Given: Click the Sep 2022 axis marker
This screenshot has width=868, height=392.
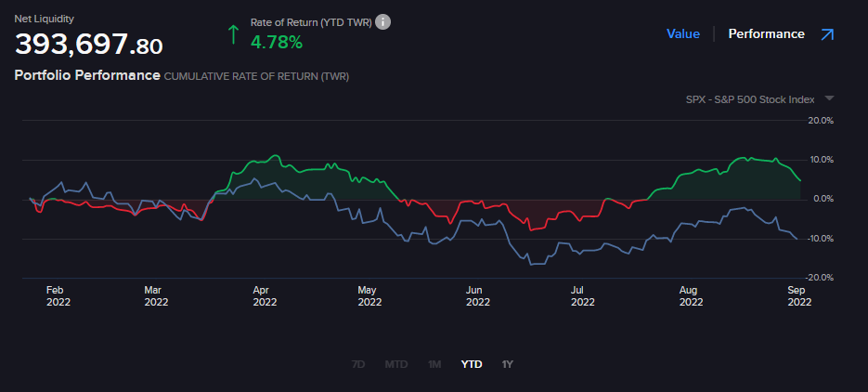Looking at the screenshot, I should tap(798, 295).
